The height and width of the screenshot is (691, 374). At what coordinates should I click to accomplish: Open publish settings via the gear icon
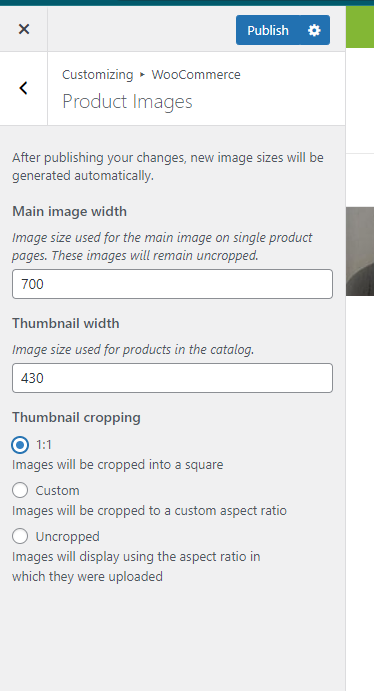pos(314,30)
